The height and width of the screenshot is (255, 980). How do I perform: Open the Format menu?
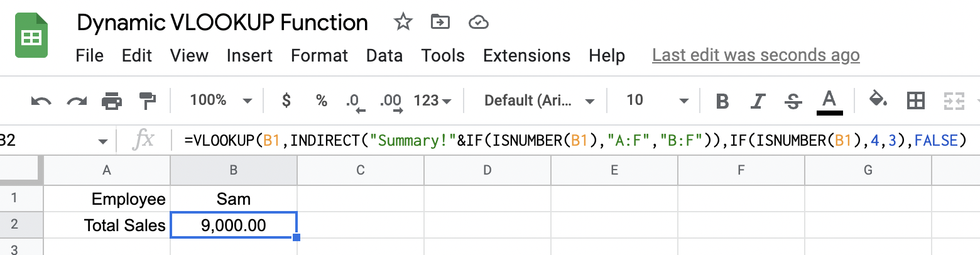pyautogui.click(x=319, y=55)
